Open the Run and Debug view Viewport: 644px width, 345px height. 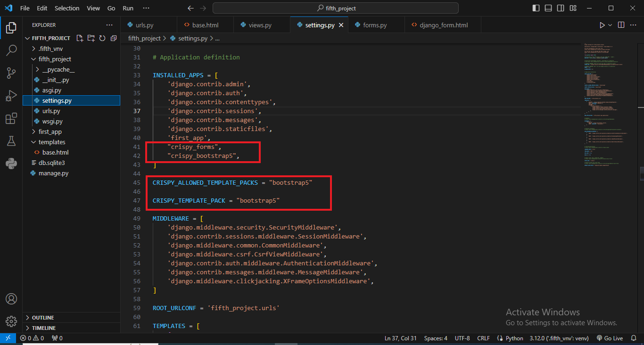click(11, 96)
